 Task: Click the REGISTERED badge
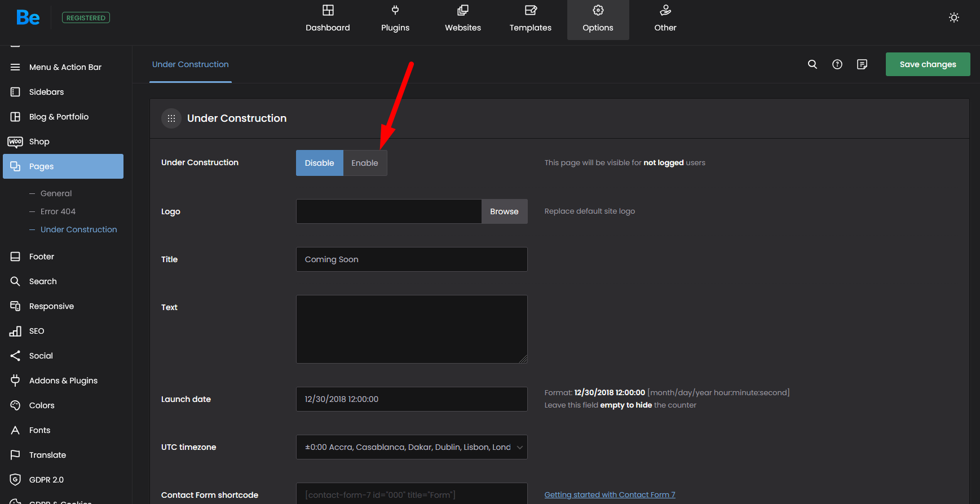click(86, 17)
